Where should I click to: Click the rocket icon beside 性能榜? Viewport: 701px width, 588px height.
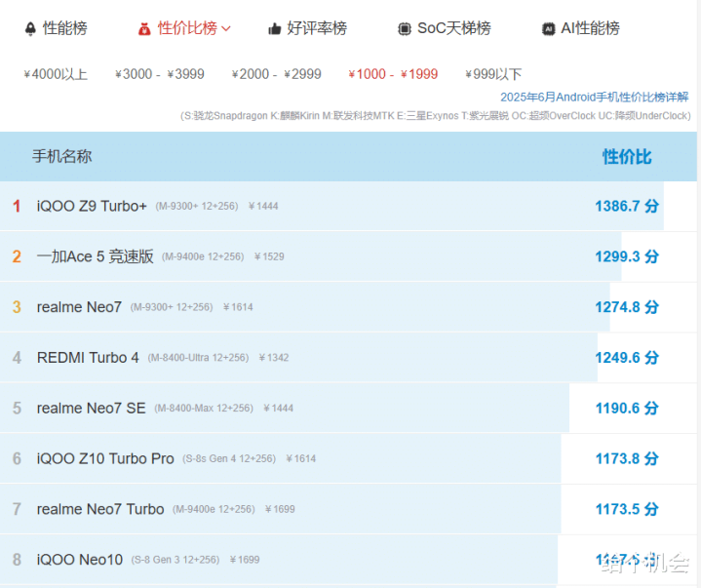[x=30, y=28]
